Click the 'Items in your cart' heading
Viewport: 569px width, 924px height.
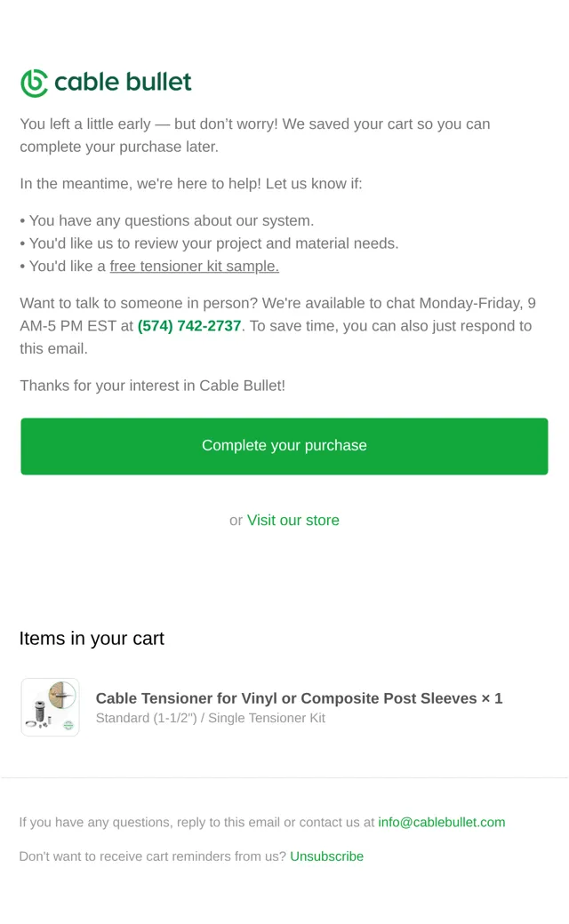(x=92, y=638)
